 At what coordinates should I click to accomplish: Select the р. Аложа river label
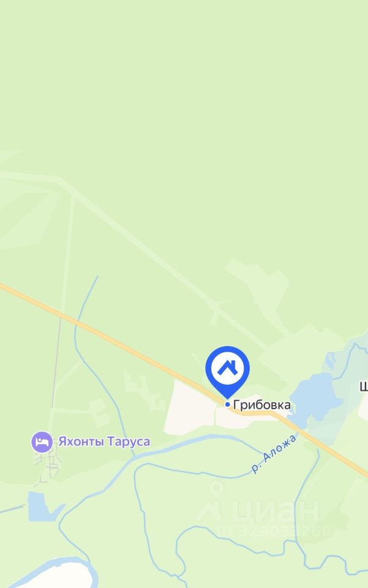point(274,453)
